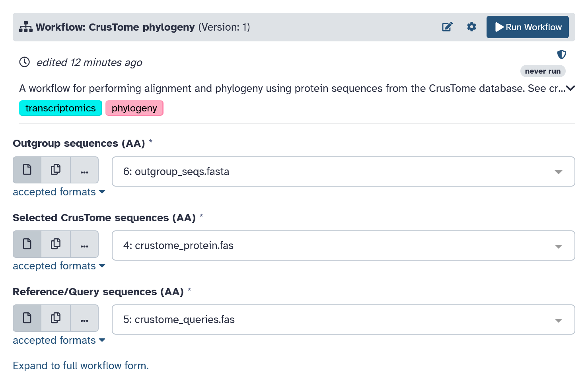Viewport: 588px width, 378px height.
Task: Switch Selected CrusTome sequences to multiple datasets
Action: pyautogui.click(x=55, y=244)
